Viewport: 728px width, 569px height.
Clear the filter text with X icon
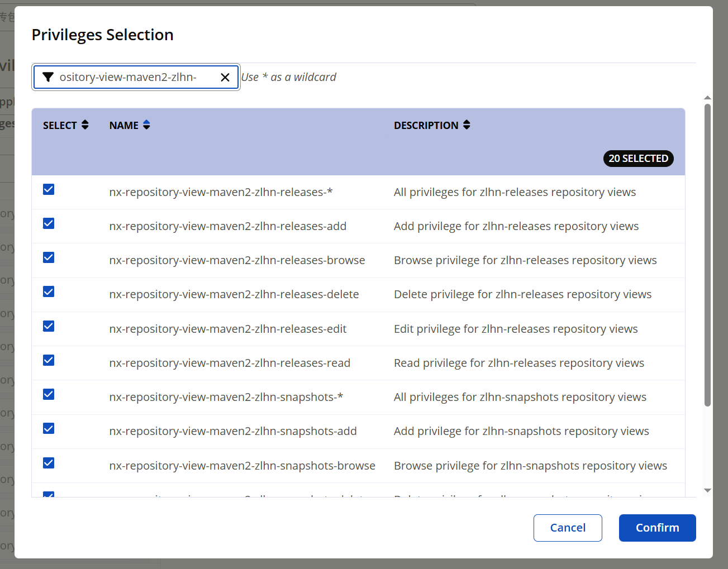point(225,77)
